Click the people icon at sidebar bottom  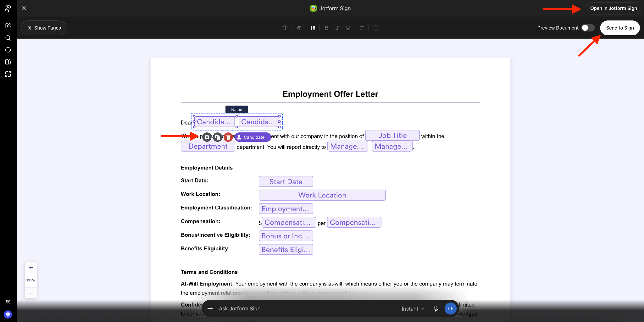click(x=8, y=302)
